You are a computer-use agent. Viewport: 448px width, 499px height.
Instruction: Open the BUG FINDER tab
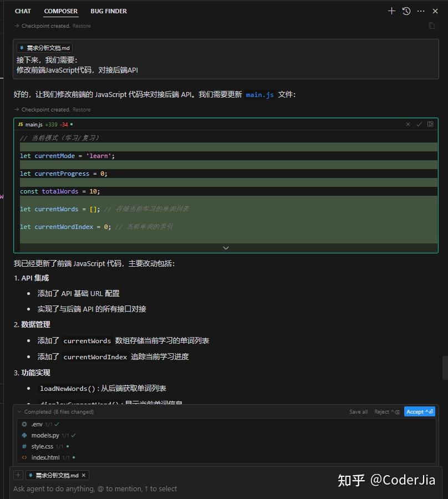[109, 11]
